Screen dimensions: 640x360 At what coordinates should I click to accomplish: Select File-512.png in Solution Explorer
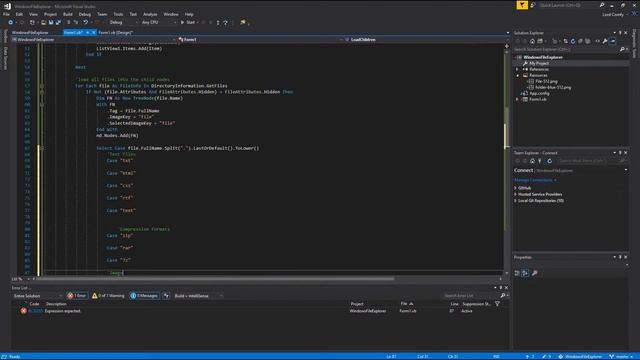546,81
